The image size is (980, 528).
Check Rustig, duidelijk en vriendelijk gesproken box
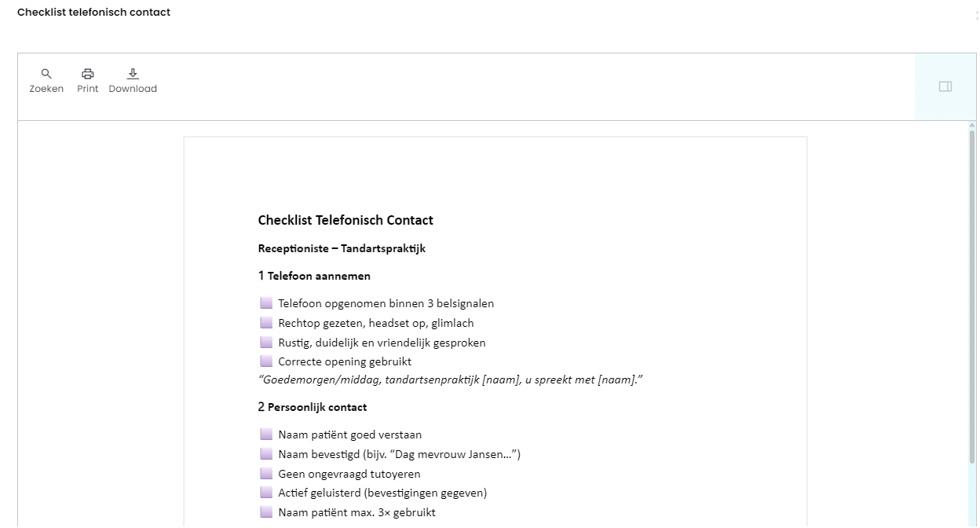pyautogui.click(x=265, y=343)
